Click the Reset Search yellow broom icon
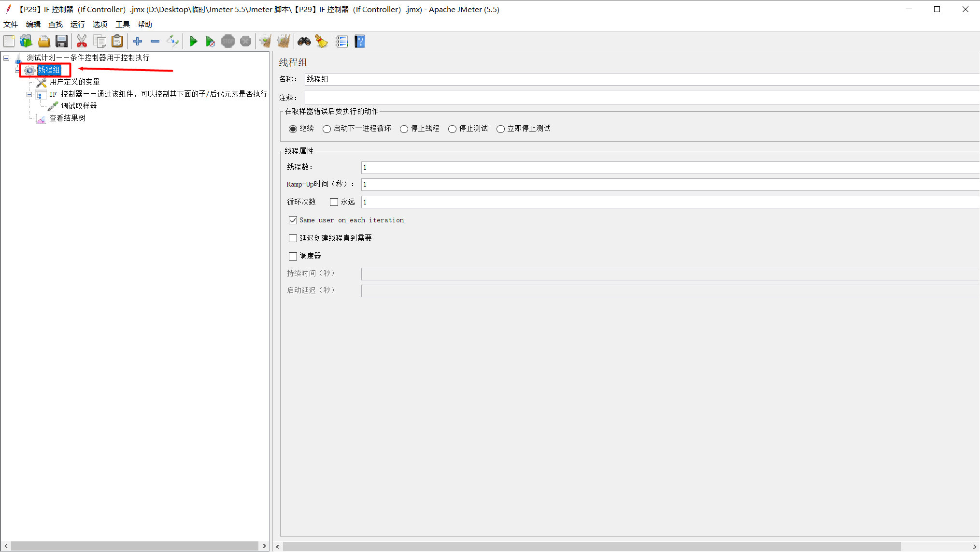Screen dimensions: 980x552 [322, 42]
